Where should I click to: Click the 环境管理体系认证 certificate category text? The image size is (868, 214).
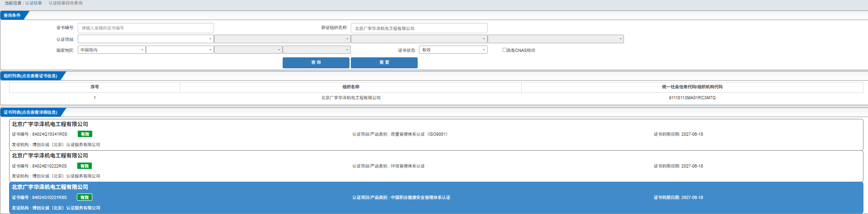click(x=408, y=166)
